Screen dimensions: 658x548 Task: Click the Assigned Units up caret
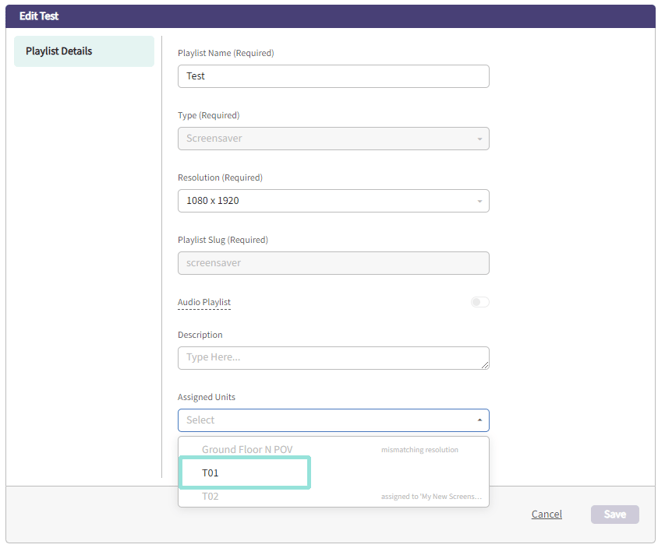pyautogui.click(x=480, y=420)
